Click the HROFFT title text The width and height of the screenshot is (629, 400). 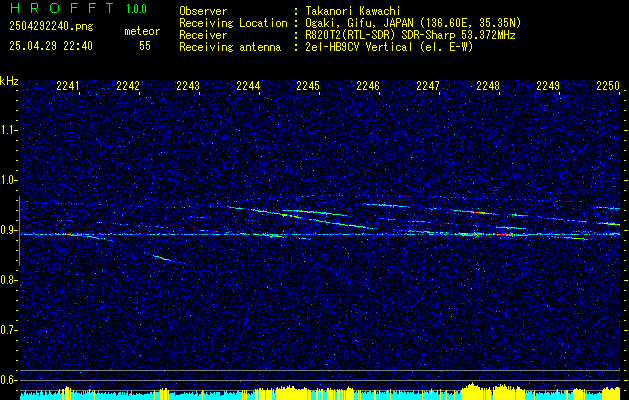coord(61,8)
